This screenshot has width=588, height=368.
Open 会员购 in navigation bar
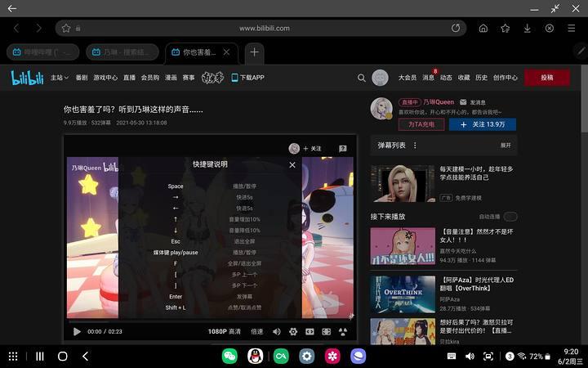click(x=150, y=78)
